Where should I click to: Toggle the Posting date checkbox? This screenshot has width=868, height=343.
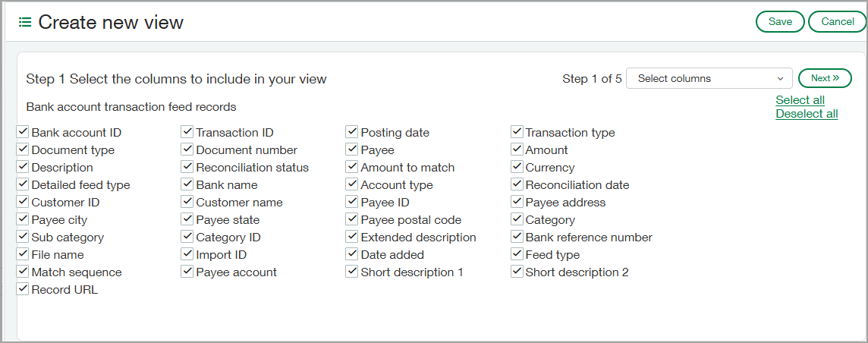(352, 132)
